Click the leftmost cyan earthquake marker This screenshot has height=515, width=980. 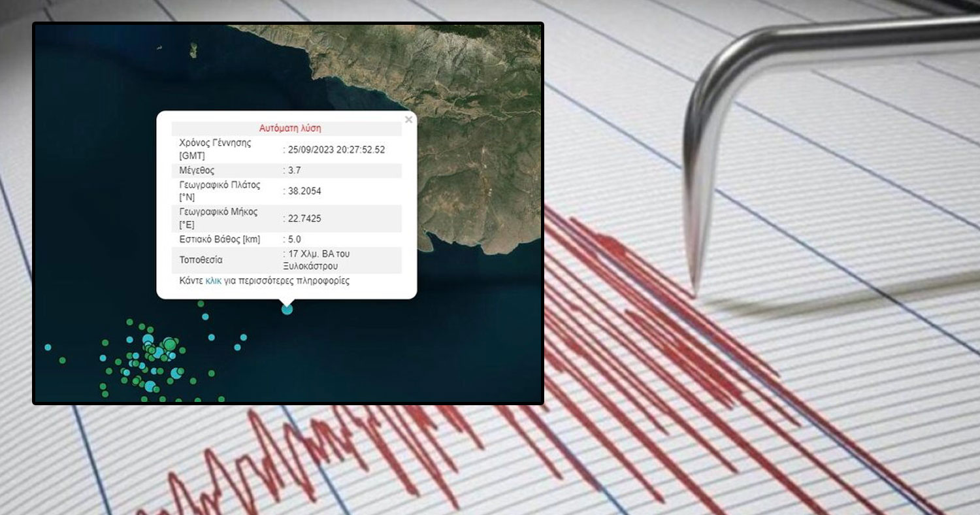click(48, 347)
